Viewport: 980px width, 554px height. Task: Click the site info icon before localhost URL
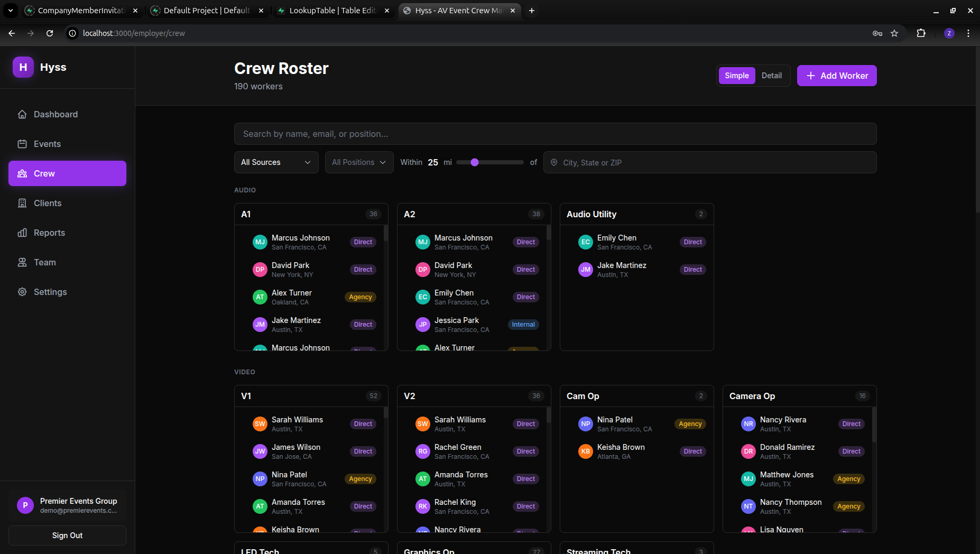[x=72, y=33]
